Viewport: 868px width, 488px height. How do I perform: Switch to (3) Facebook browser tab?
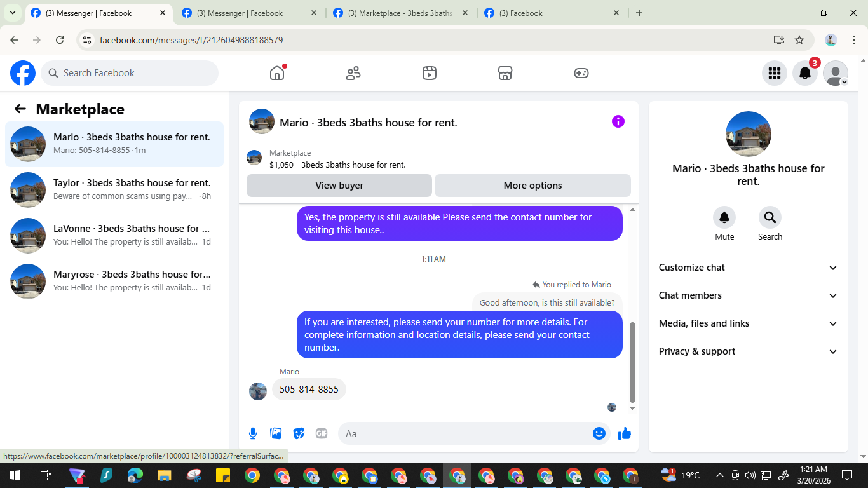tap(552, 13)
